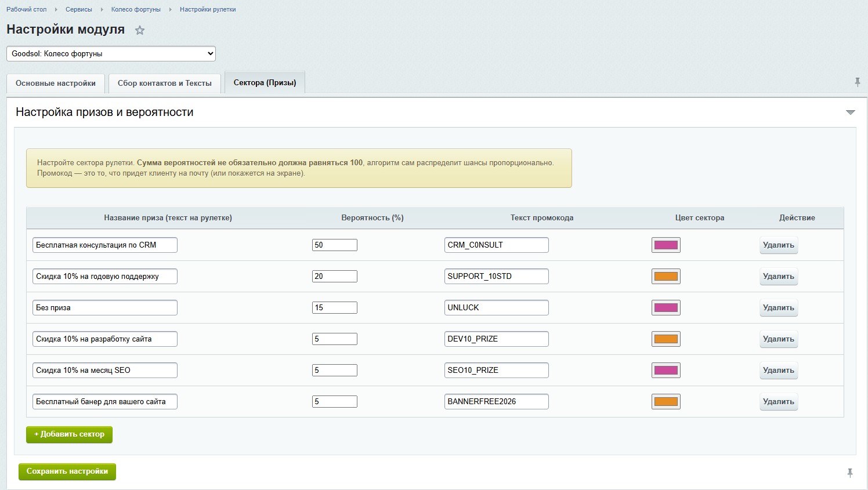Pick sector color for SEO10_PRIZE row
The image size is (868, 490).
tap(666, 371)
